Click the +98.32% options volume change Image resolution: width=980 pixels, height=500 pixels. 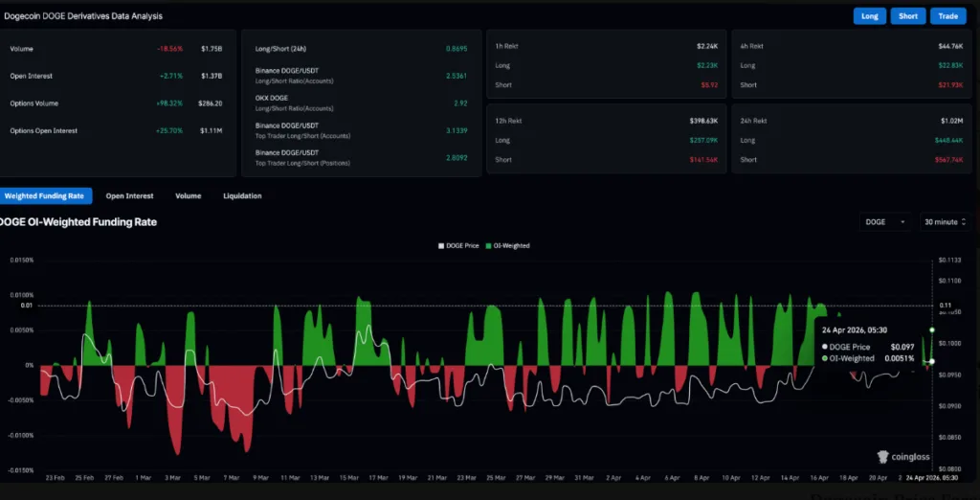click(x=169, y=103)
